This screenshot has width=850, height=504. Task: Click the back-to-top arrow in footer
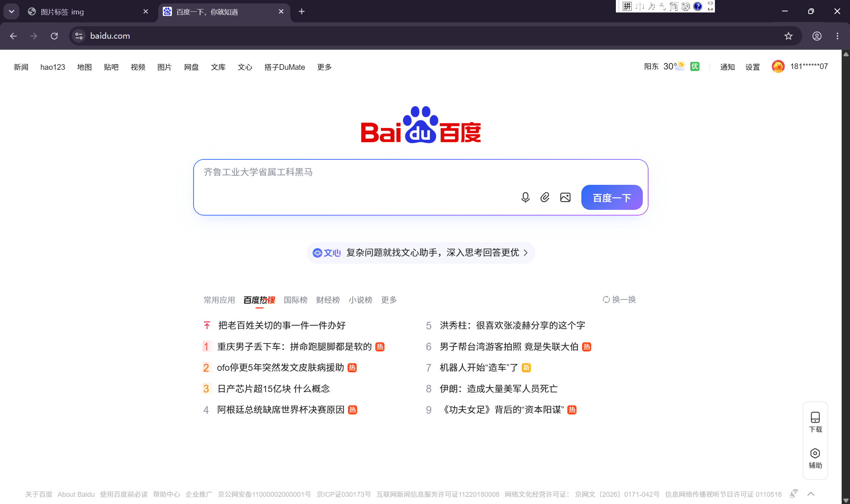[811, 494]
